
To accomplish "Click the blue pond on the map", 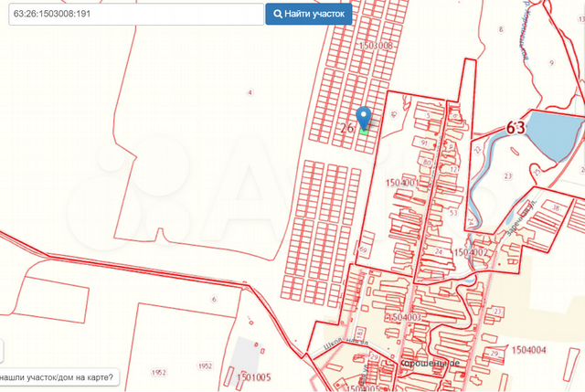I will (x=556, y=134).
